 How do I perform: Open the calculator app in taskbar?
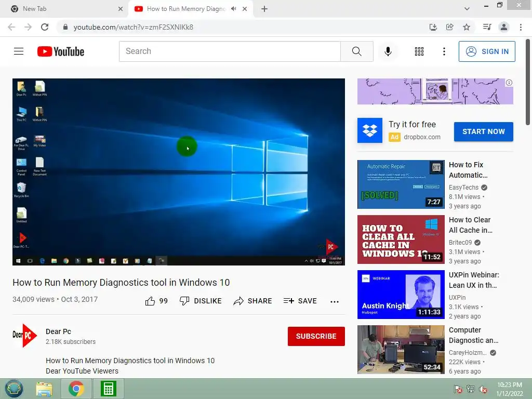(108, 389)
